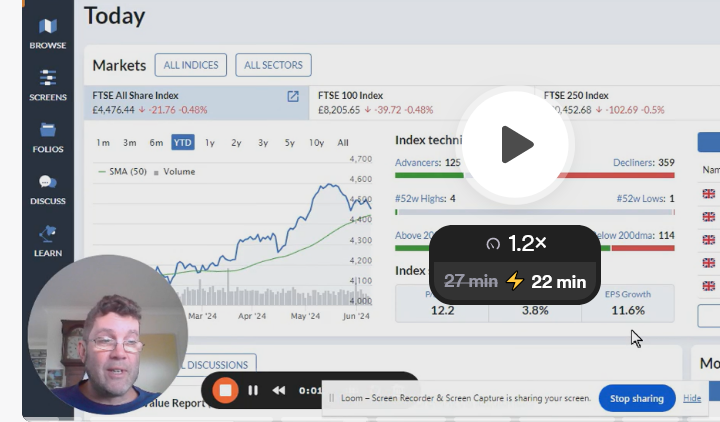Click the #52w Lows link
Viewport: 720px width, 422px height.
pyautogui.click(x=641, y=198)
